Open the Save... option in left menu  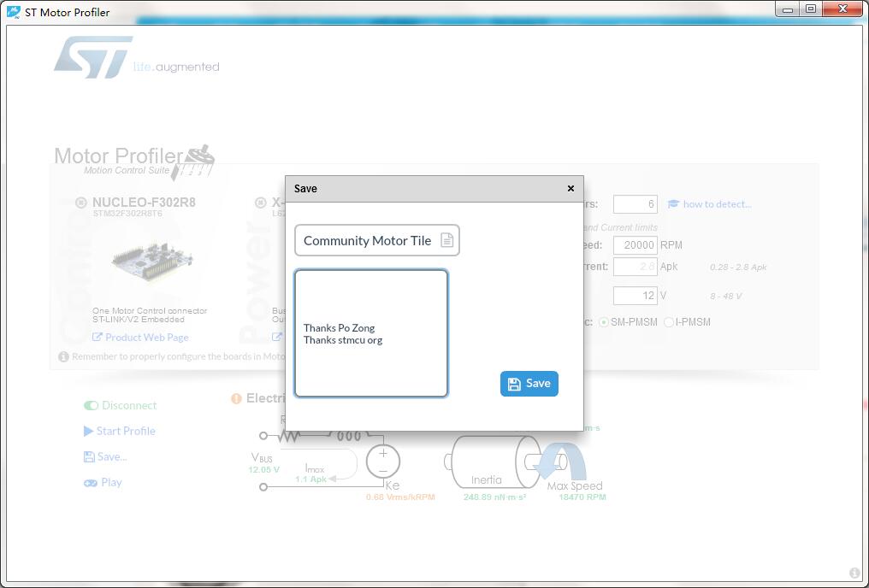coord(105,456)
